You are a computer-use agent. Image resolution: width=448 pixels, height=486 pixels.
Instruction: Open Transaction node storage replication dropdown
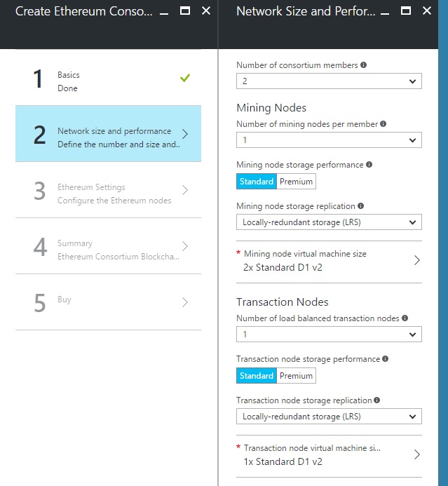tap(329, 417)
